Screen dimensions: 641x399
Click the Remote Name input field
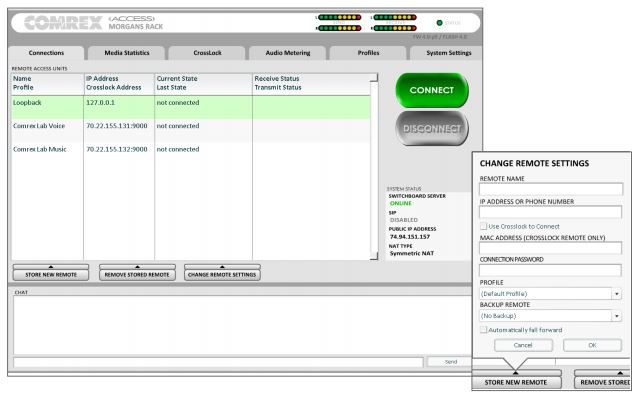551,189
